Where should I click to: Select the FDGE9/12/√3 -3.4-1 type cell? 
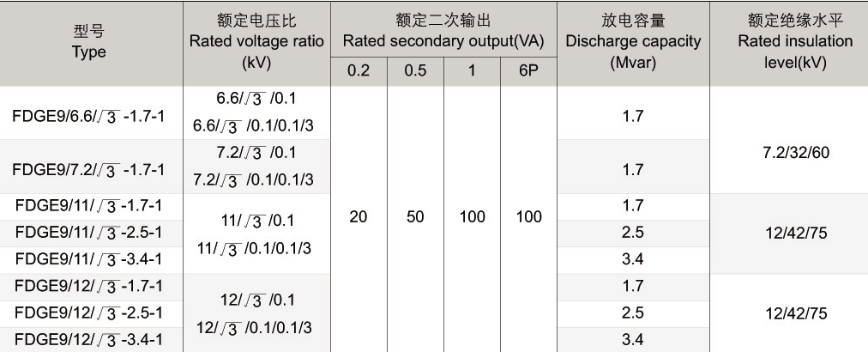pyautogui.click(x=88, y=338)
